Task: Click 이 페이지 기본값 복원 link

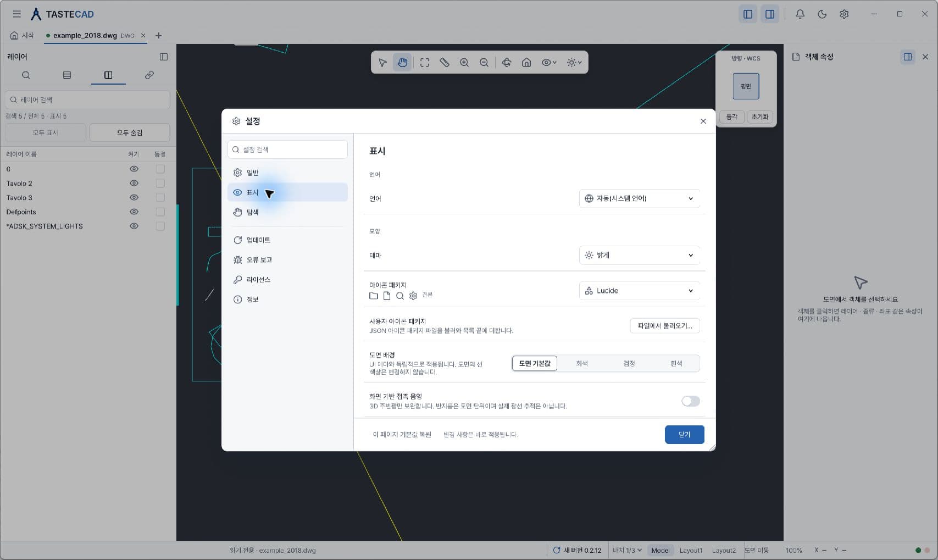Action: point(402,435)
